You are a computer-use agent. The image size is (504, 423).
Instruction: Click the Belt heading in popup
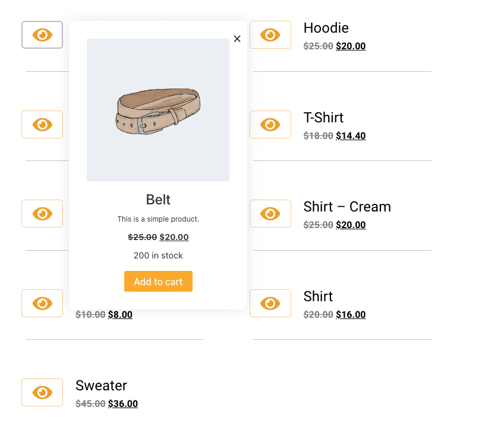(158, 200)
